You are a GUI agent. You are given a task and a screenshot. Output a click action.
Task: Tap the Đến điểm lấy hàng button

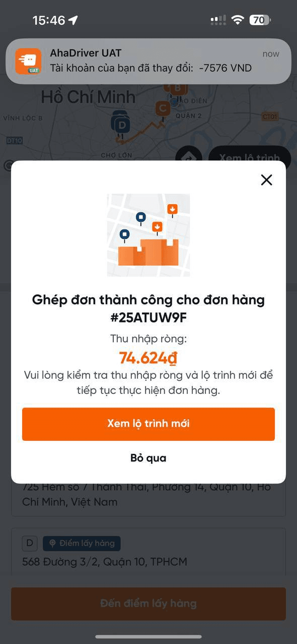[x=148, y=603]
